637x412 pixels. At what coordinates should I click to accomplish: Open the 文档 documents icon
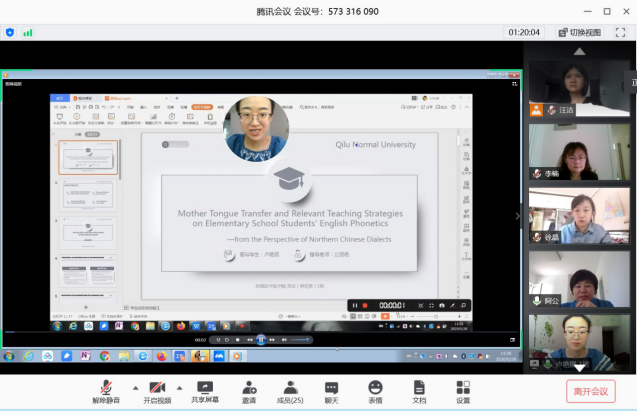coord(419,391)
